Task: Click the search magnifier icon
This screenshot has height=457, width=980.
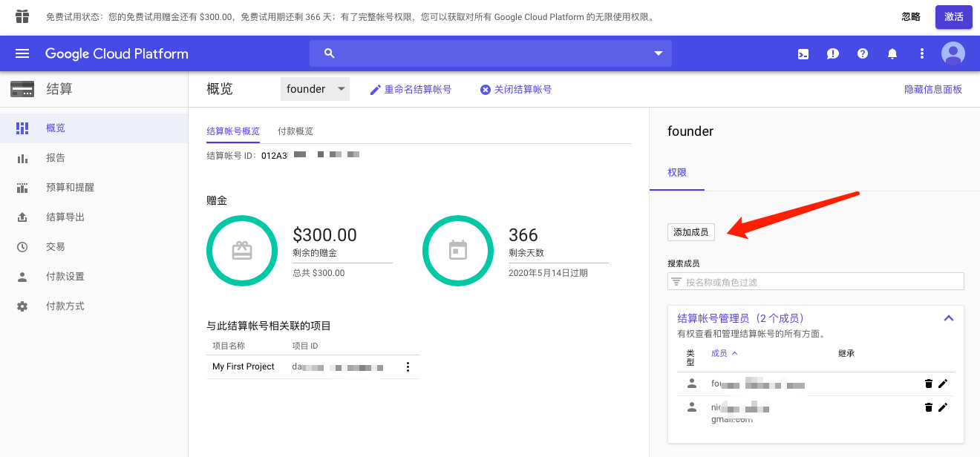Action: pos(330,53)
